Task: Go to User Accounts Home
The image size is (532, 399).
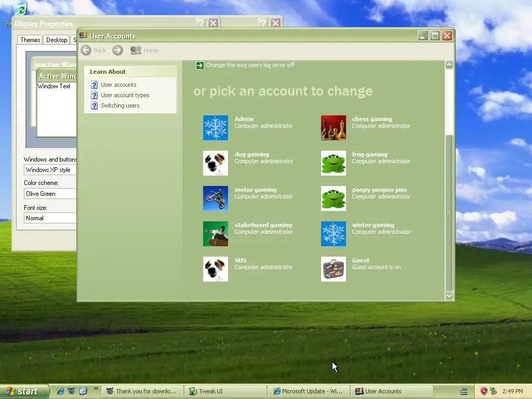Action: 144,50
